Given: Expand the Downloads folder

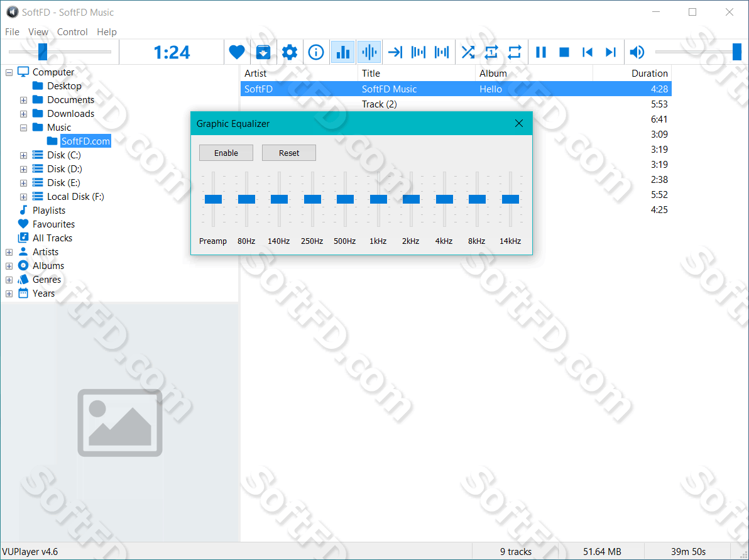Looking at the screenshot, I should pyautogui.click(x=23, y=114).
